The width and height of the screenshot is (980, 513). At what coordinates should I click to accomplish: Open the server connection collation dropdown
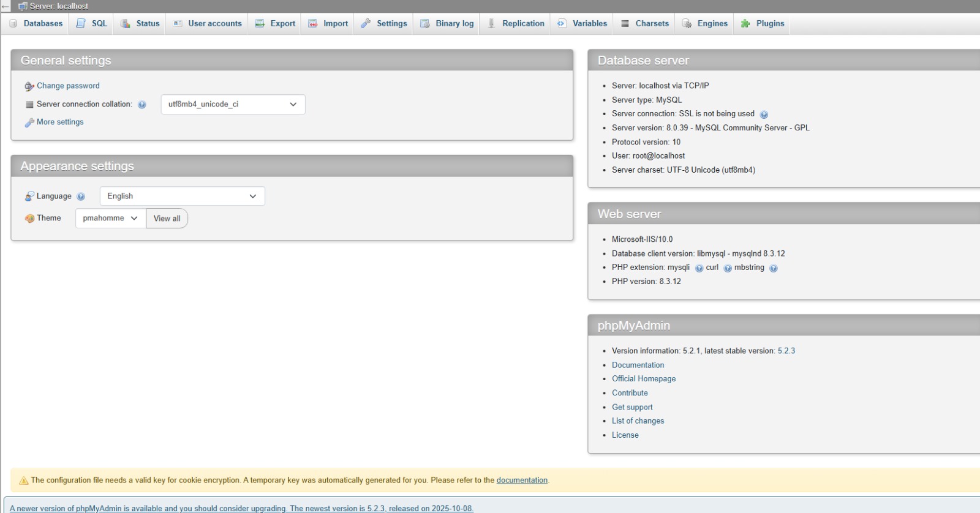point(233,104)
